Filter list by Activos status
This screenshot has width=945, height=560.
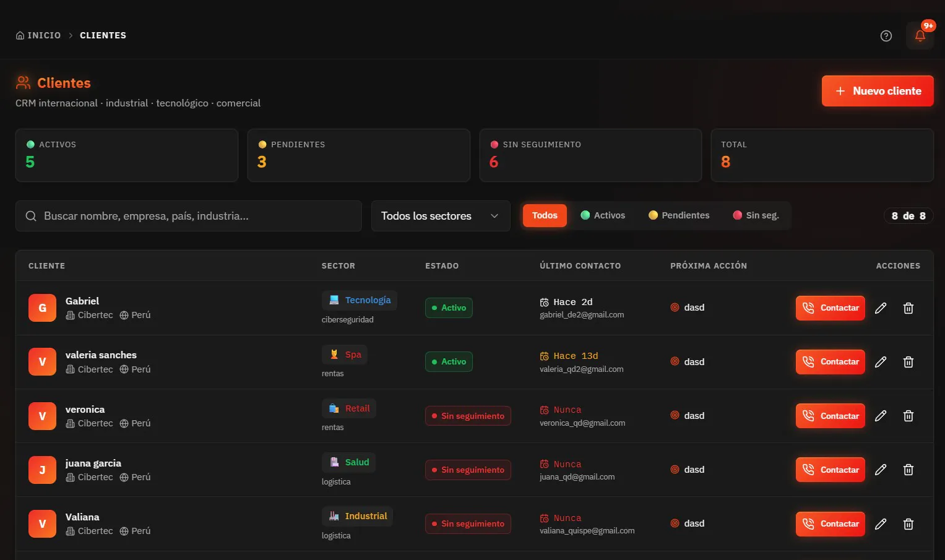coord(603,215)
